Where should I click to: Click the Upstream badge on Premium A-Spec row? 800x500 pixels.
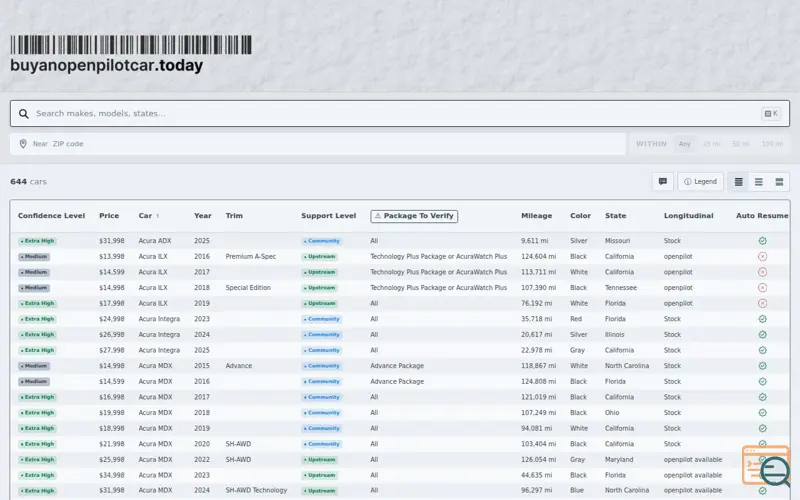pyautogui.click(x=319, y=257)
